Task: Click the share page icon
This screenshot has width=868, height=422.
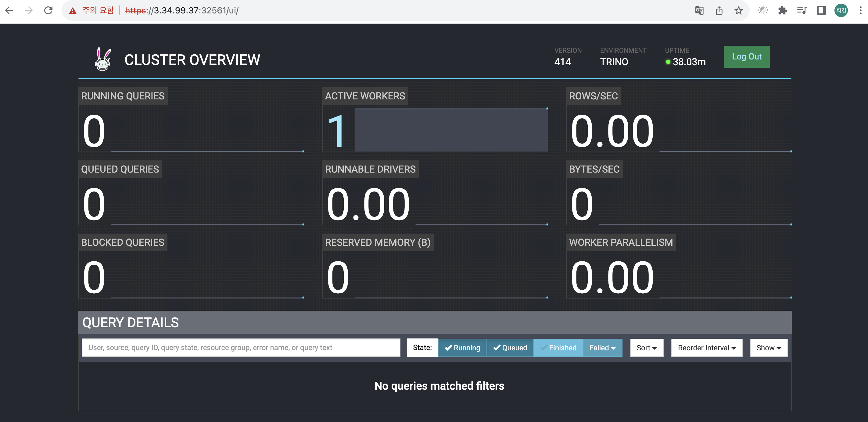Action: pos(719,10)
